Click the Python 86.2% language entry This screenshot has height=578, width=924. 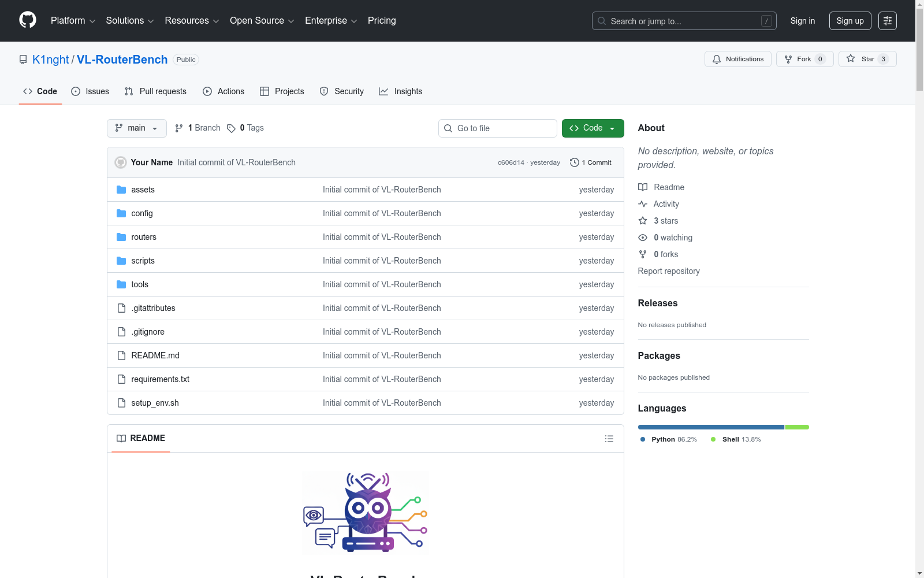pyautogui.click(x=669, y=439)
